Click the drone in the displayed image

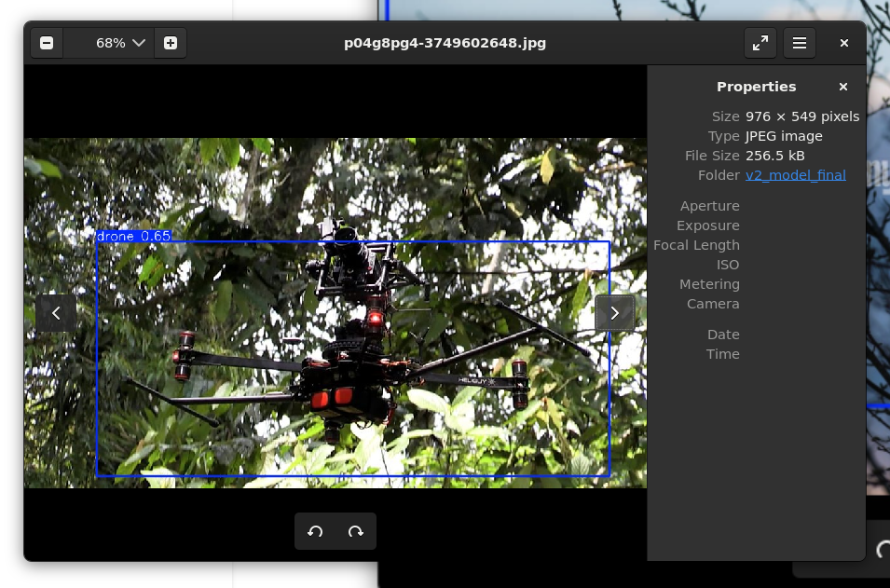(x=354, y=363)
